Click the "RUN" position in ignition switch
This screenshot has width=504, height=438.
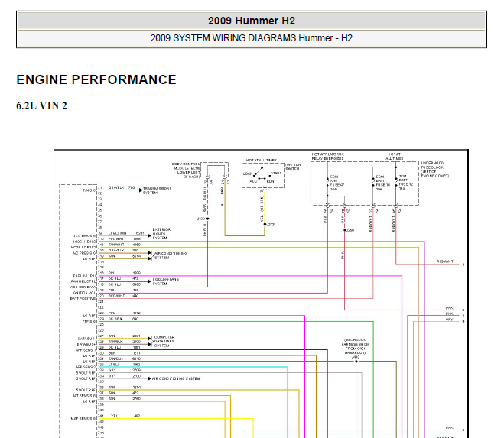click(270, 182)
